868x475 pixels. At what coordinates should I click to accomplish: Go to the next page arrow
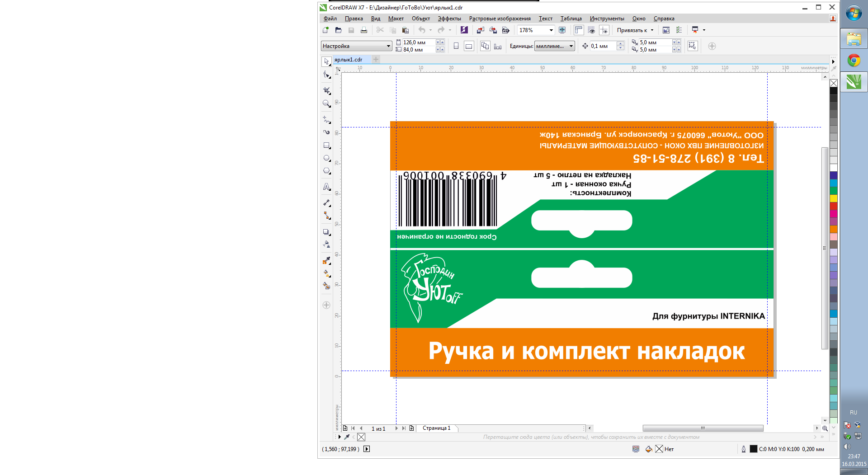(x=396, y=428)
